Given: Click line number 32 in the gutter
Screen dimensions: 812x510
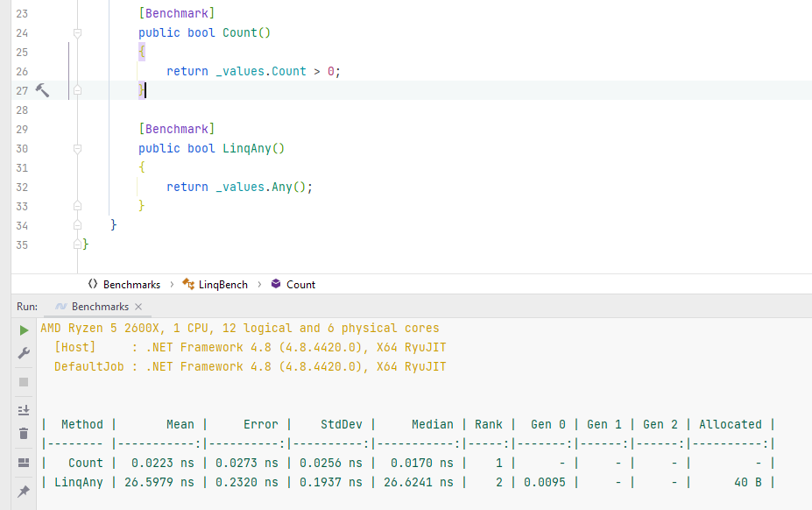Looking at the screenshot, I should (22, 187).
